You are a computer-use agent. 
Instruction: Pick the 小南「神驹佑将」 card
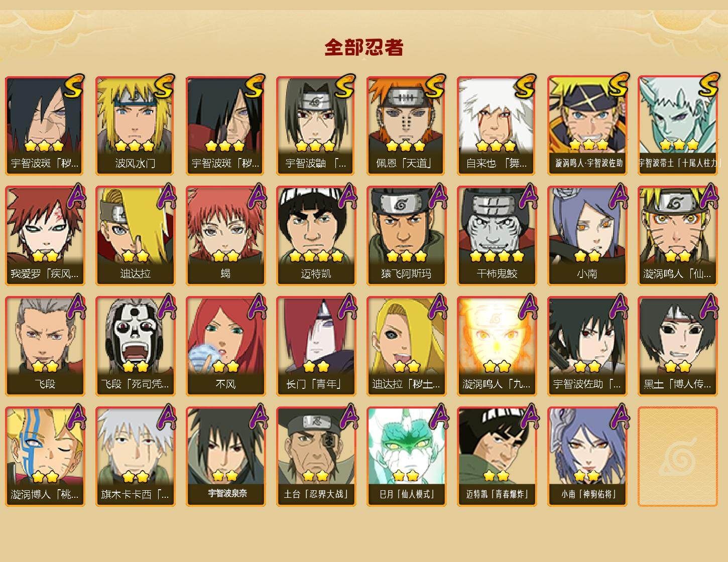click(587, 457)
